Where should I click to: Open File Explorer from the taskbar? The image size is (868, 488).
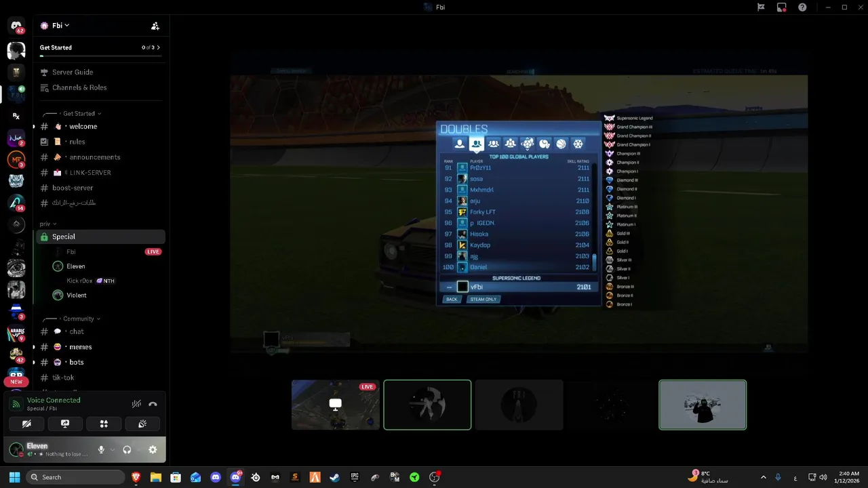[x=155, y=477]
